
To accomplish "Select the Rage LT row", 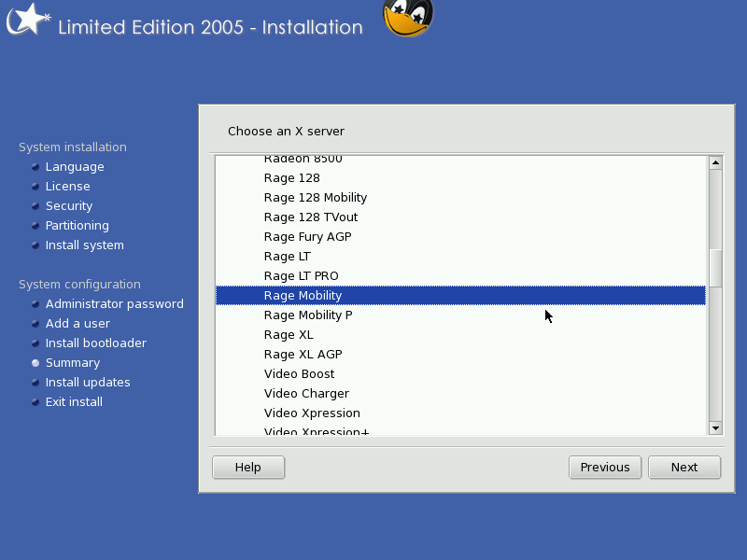I will pyautogui.click(x=460, y=256).
